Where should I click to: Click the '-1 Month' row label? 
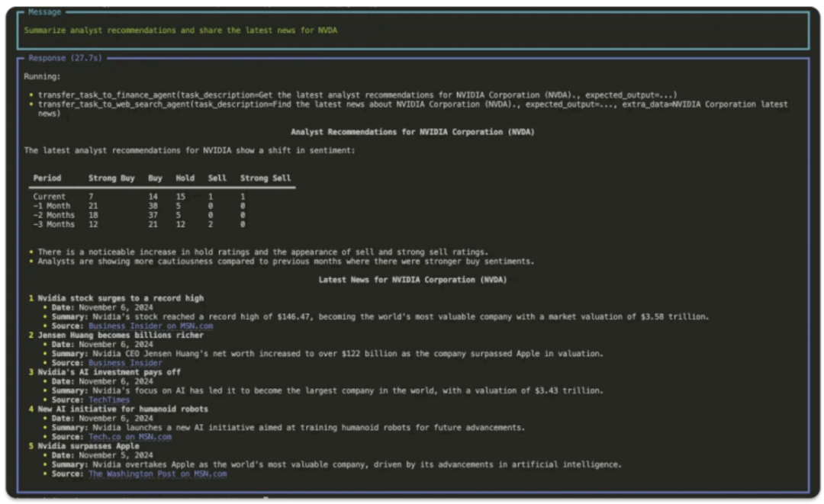[x=52, y=206]
